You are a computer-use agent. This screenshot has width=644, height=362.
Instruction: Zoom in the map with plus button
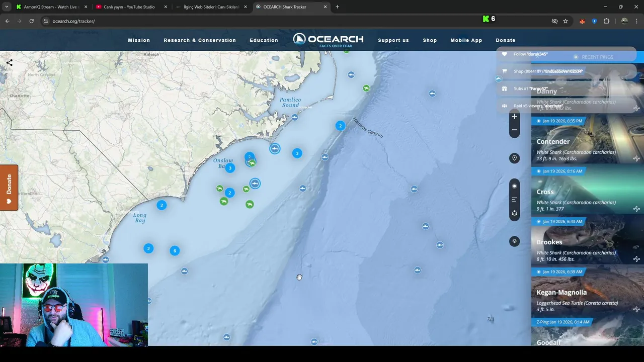pos(514,116)
